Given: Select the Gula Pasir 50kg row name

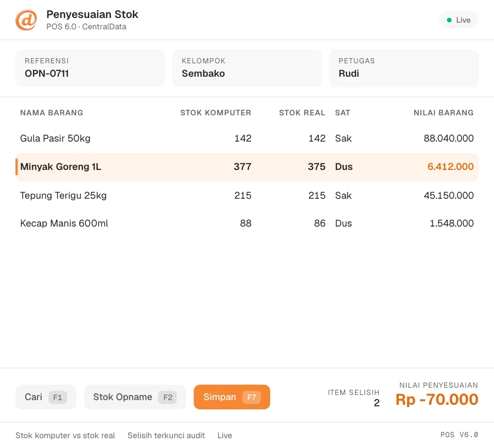Looking at the screenshot, I should coord(55,138).
